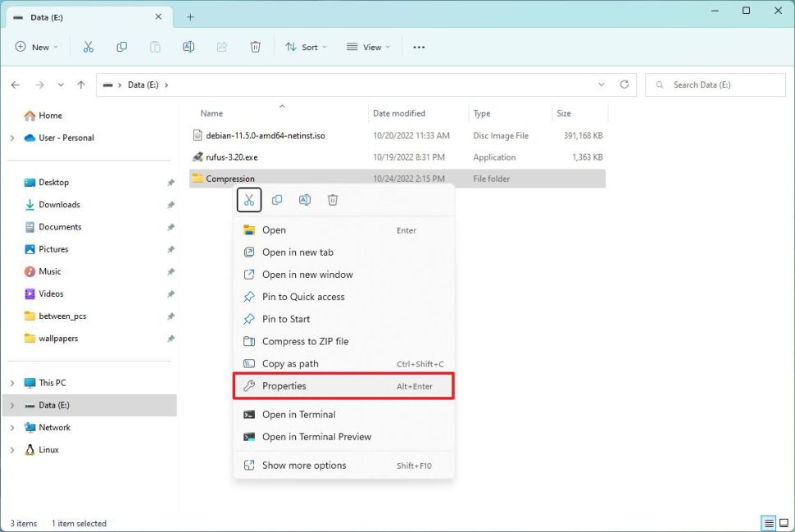Open the New button menu
This screenshot has width=795, height=532.
coord(37,48)
